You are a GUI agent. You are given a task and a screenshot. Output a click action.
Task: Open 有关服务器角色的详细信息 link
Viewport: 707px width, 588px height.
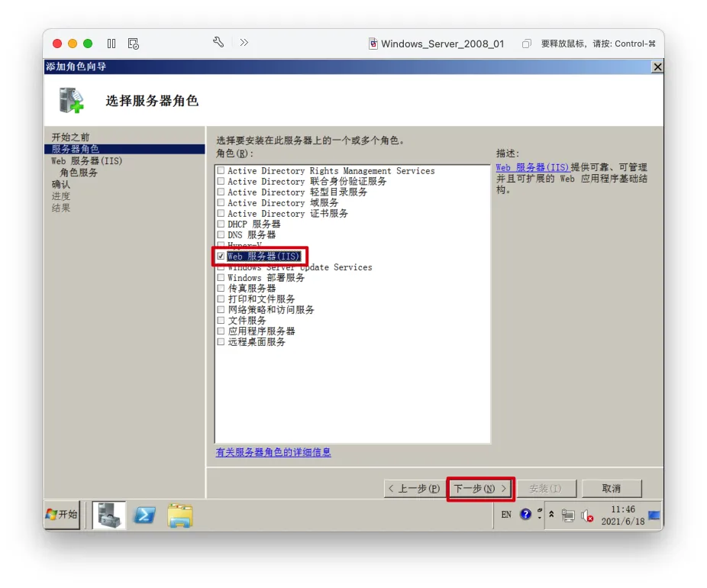[x=273, y=452]
